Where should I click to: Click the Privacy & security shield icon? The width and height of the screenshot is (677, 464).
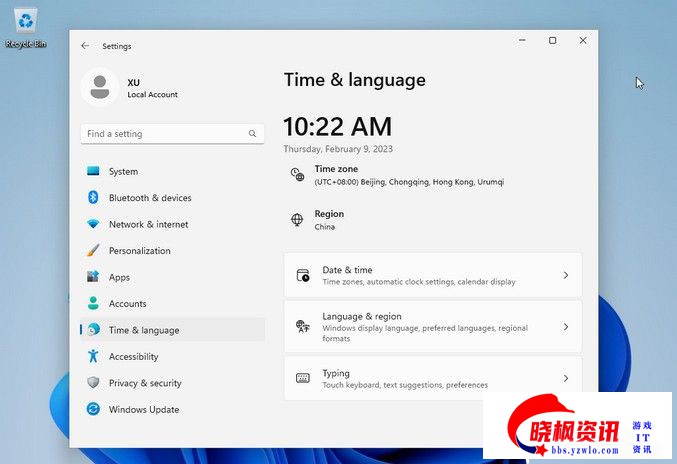[x=93, y=383]
